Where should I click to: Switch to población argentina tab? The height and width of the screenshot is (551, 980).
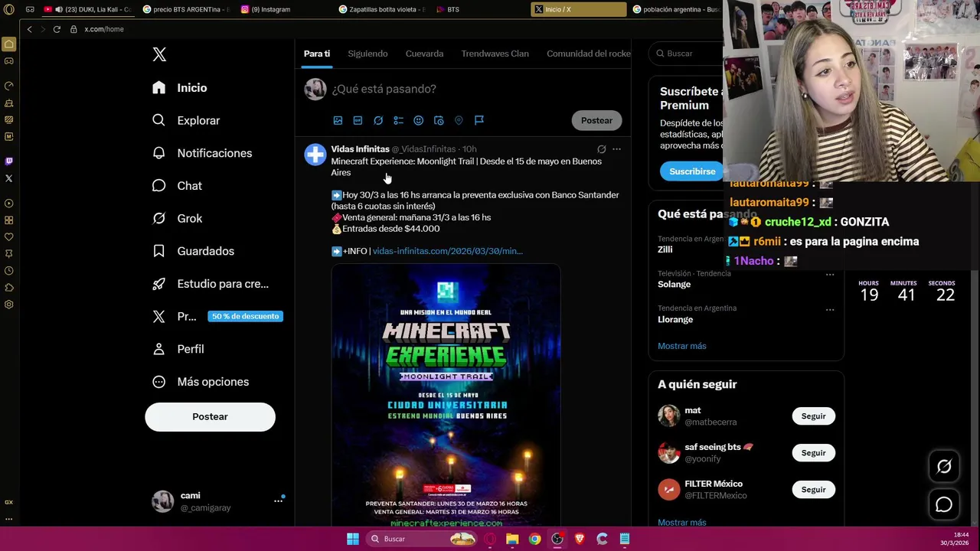[x=676, y=9]
